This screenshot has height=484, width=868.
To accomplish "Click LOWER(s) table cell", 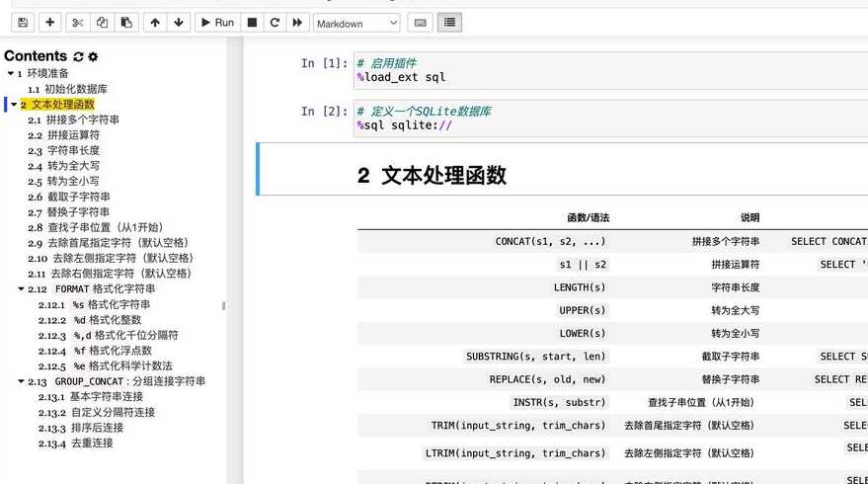I will [583, 334].
